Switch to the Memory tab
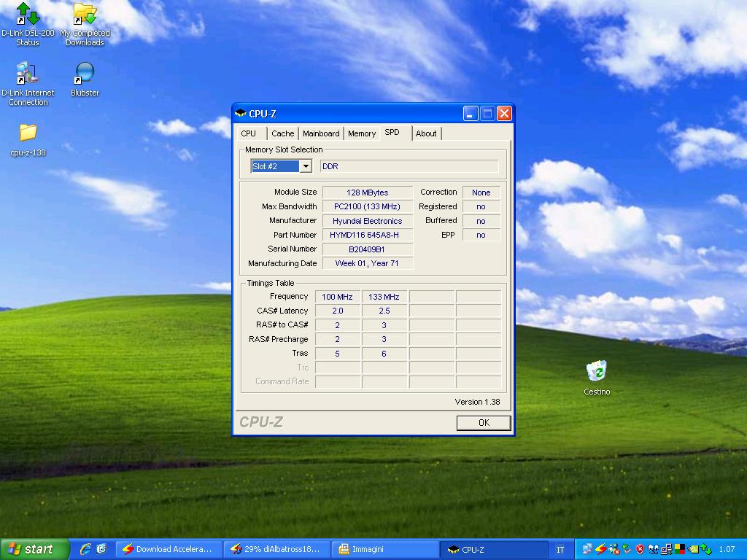This screenshot has height=560, width=747. 362,134
